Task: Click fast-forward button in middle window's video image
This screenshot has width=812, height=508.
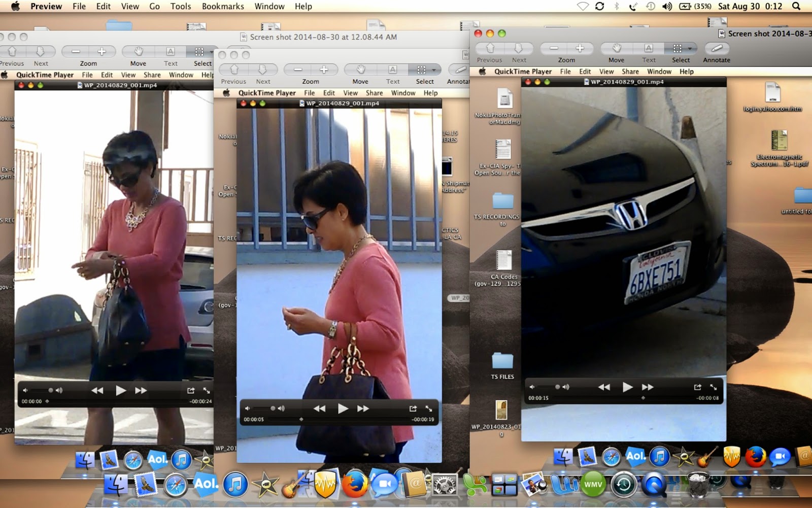Action: [363, 409]
